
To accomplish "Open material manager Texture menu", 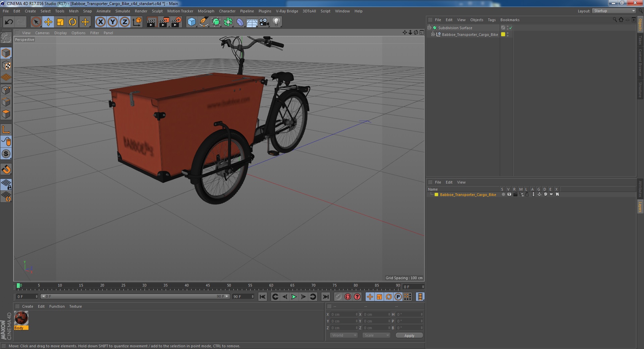I will point(75,306).
